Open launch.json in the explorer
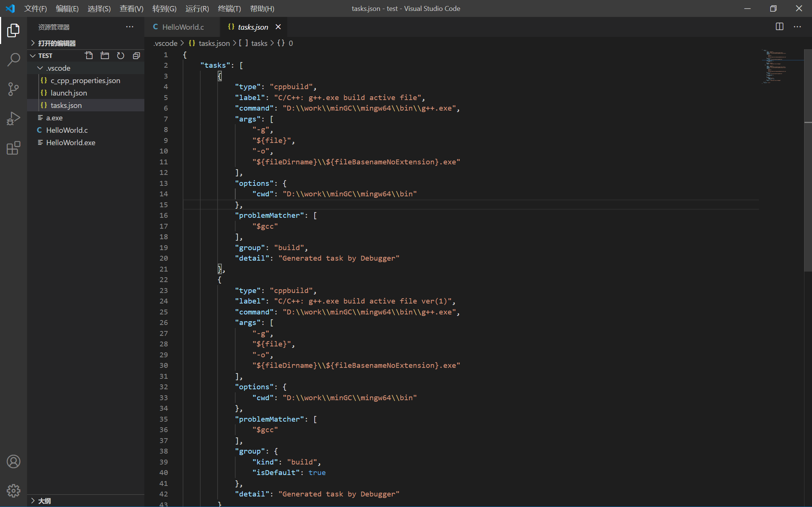The image size is (812, 507). click(x=69, y=93)
